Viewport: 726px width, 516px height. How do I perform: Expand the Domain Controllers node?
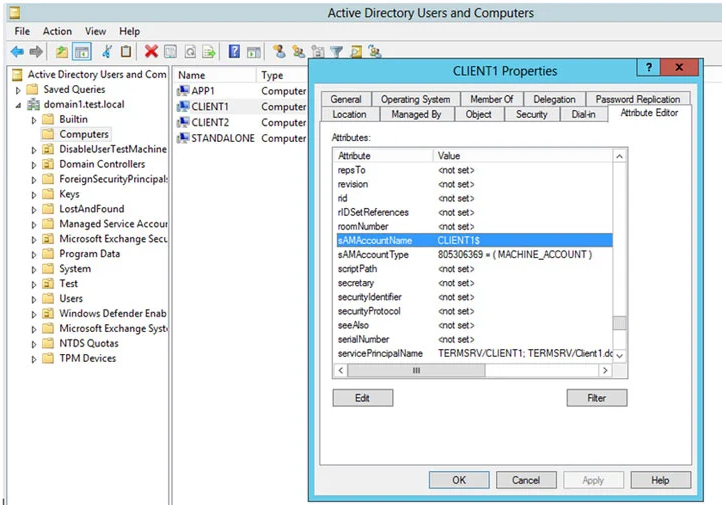tap(34, 165)
